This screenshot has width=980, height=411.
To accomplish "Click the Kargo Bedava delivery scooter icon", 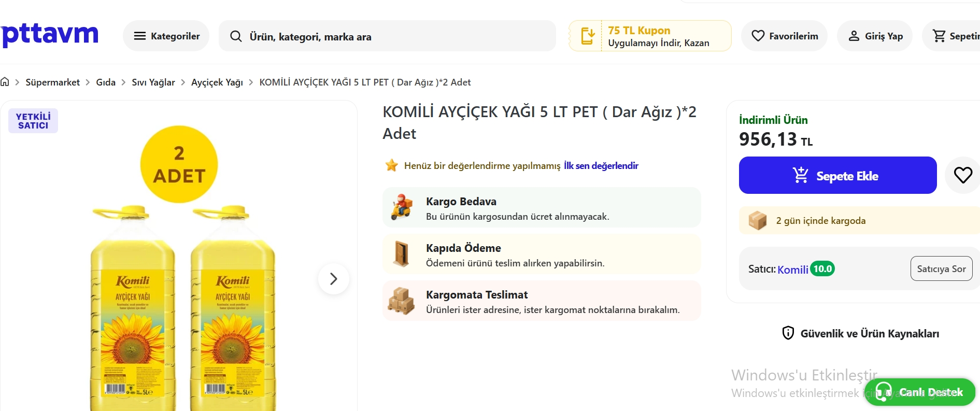I will point(402,207).
